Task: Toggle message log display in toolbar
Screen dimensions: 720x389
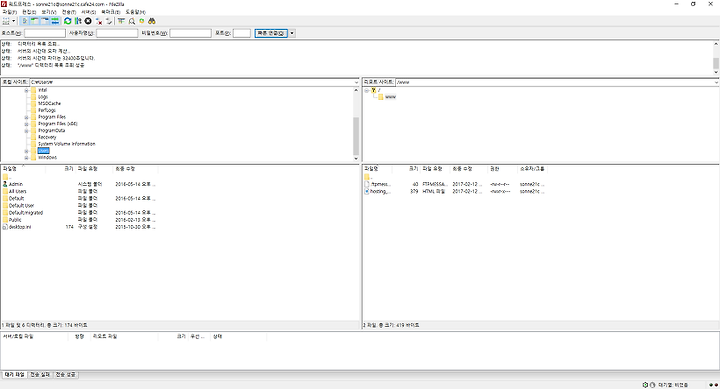Action: pyautogui.click(x=25, y=21)
